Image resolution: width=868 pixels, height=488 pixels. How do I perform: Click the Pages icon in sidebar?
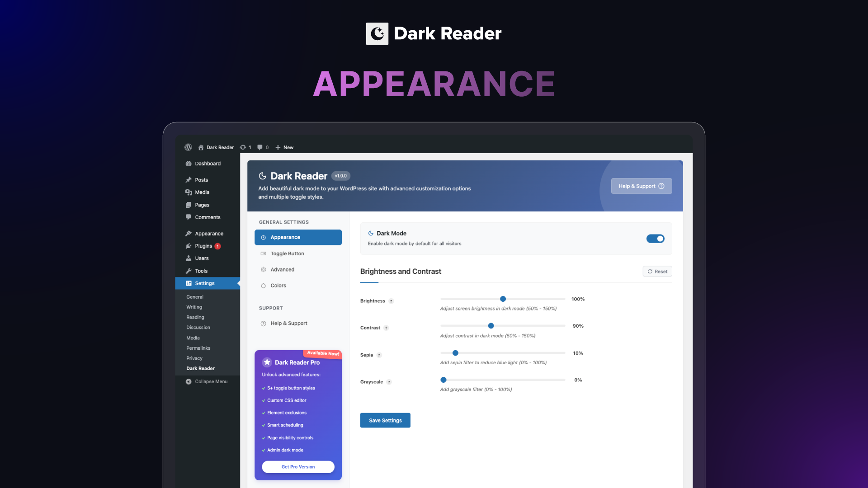coord(189,205)
